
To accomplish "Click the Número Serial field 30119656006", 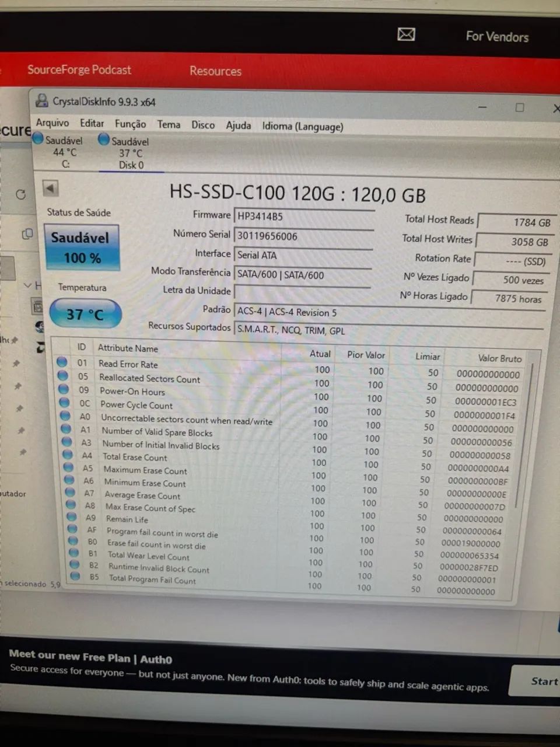I will [303, 236].
